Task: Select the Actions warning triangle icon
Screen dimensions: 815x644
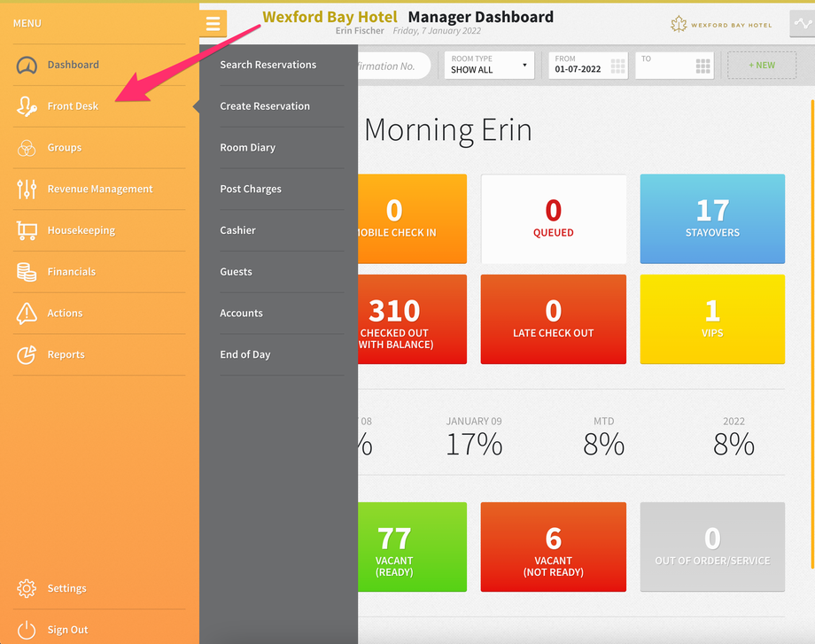Action: pyautogui.click(x=27, y=313)
